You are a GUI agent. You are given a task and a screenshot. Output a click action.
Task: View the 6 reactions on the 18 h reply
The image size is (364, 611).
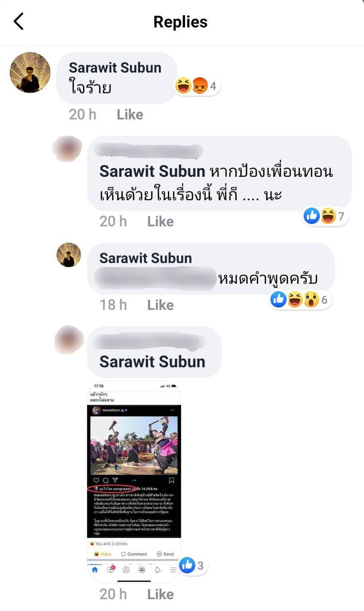(x=301, y=300)
